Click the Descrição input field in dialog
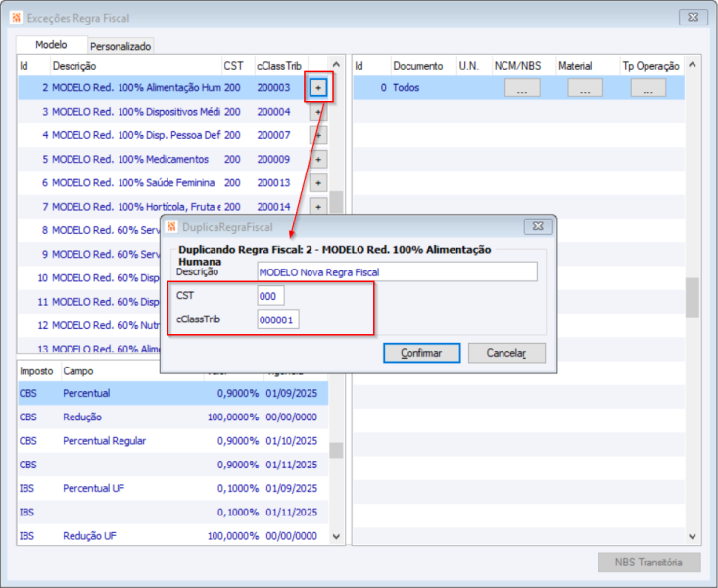Viewport: 718px width, 588px height. coord(397,272)
